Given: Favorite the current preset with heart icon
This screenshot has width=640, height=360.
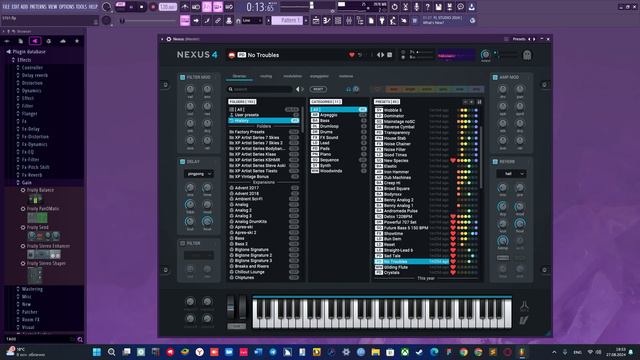Looking at the screenshot, I should pyautogui.click(x=351, y=55).
